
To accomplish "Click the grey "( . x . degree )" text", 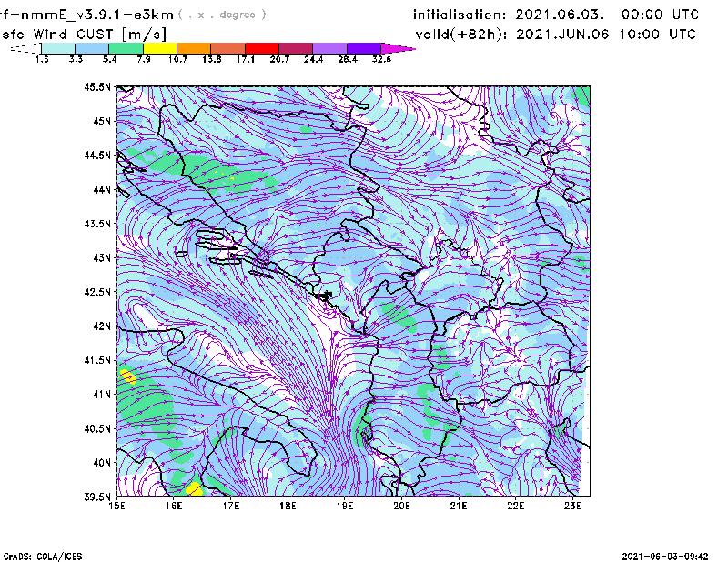I will (x=222, y=15).
